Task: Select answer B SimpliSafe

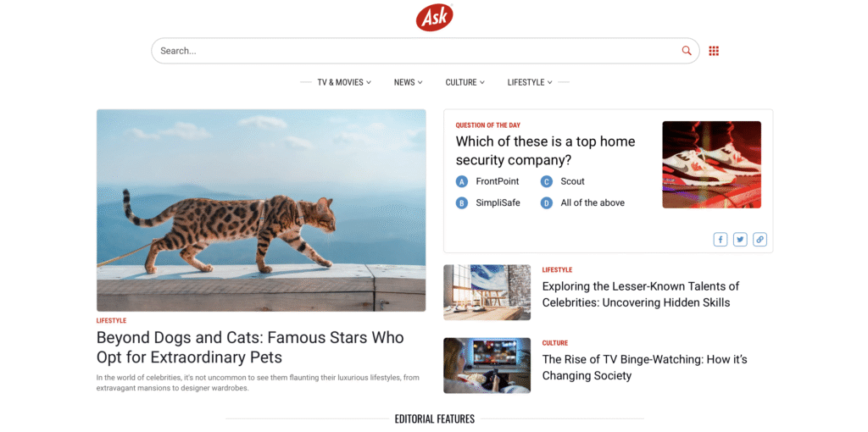Action: pos(488,203)
